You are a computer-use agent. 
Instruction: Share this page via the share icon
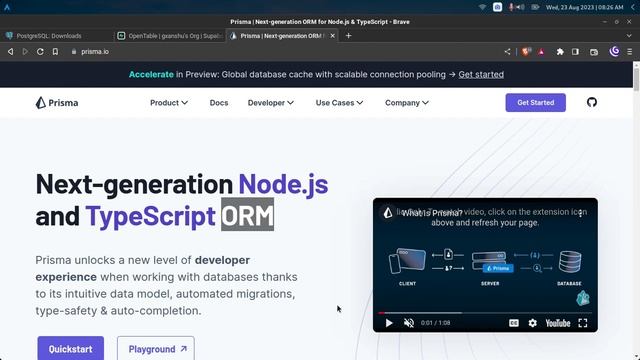tap(507, 52)
